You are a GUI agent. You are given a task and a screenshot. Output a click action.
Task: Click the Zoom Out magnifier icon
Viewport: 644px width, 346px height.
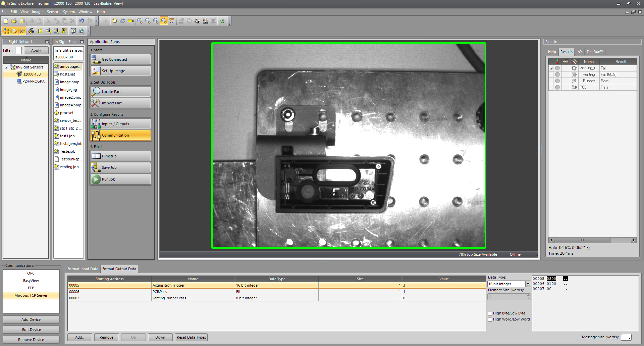point(148,21)
